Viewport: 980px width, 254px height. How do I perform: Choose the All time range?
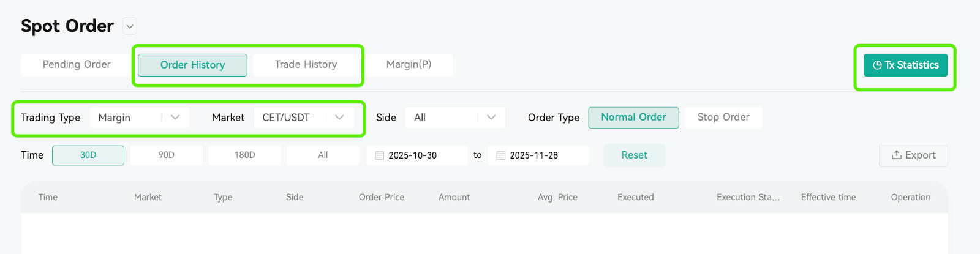(323, 155)
